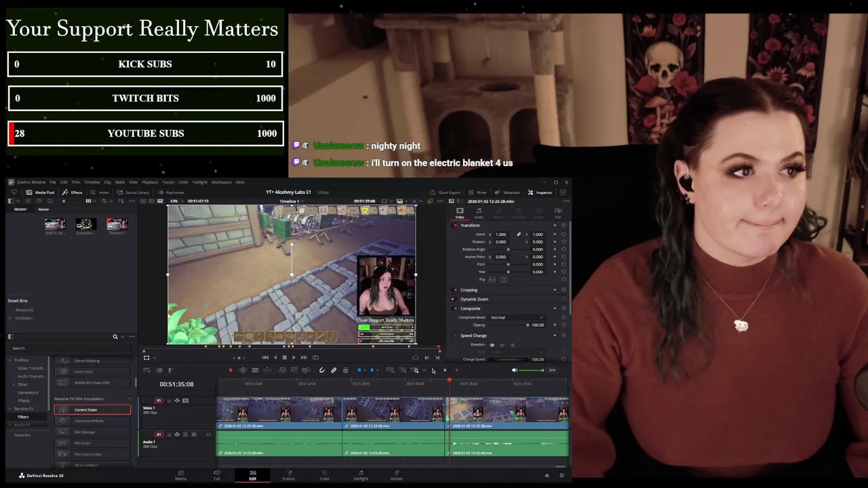Viewport: 868px width, 488px height.
Task: Select the Timeline 1 thumbnail in media pool
Action: point(117,224)
